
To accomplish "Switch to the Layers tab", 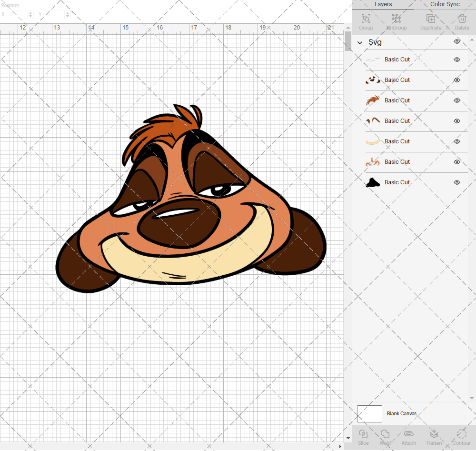I will tap(383, 4).
